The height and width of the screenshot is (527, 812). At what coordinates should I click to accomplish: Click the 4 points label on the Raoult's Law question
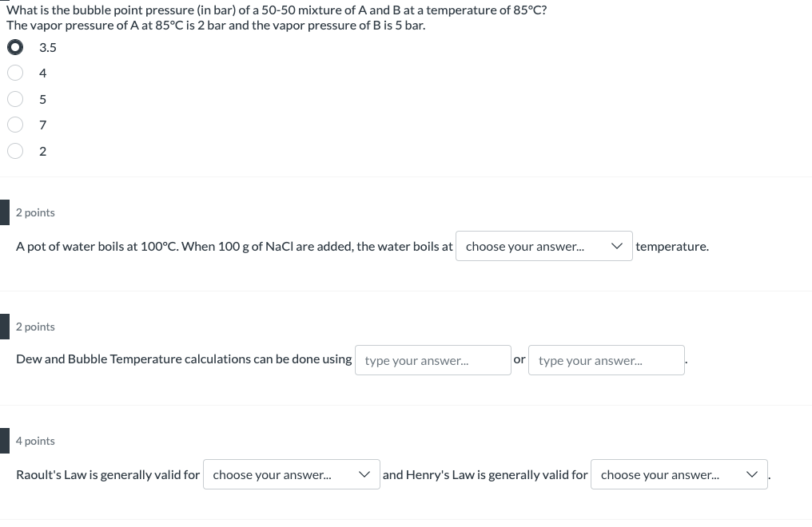(35, 441)
